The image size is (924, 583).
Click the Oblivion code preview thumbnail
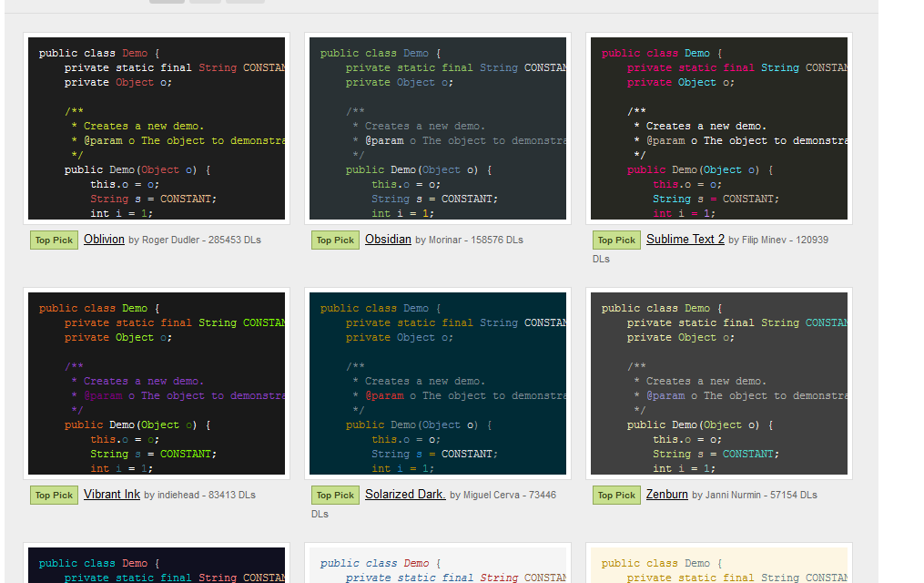pos(157,128)
